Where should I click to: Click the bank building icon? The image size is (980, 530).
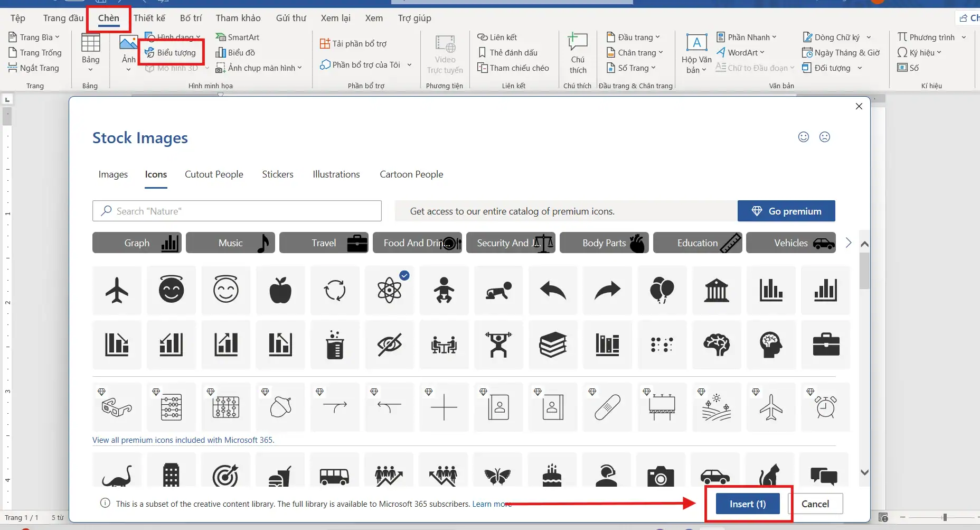[x=717, y=290]
